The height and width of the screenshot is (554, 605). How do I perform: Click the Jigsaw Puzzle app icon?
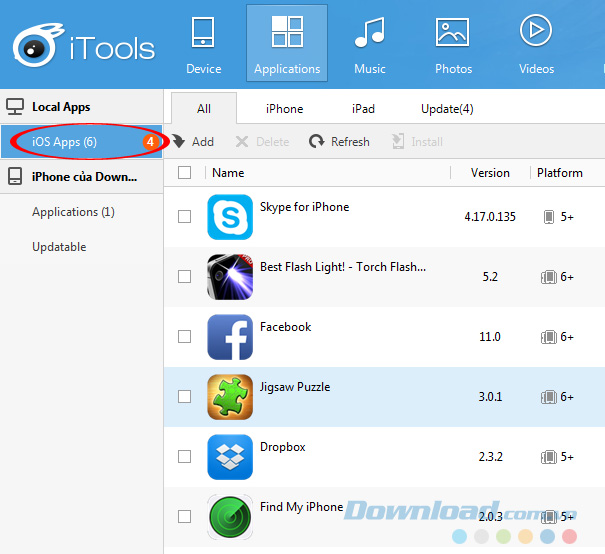[230, 397]
